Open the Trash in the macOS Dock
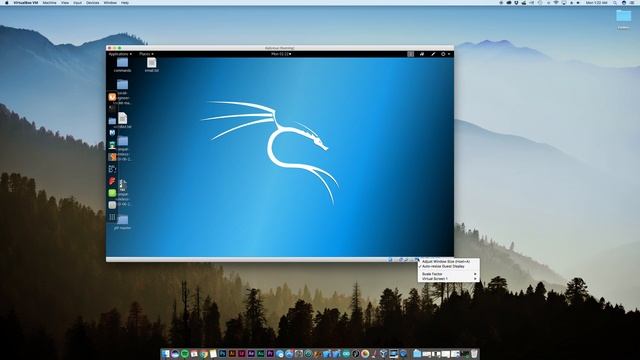The height and width of the screenshot is (360, 640). tap(474, 353)
